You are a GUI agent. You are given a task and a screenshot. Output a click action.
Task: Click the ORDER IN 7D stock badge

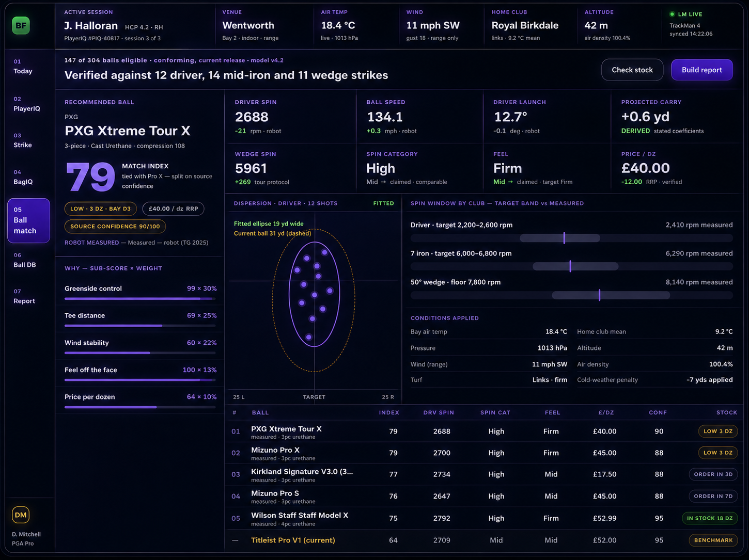[713, 496]
